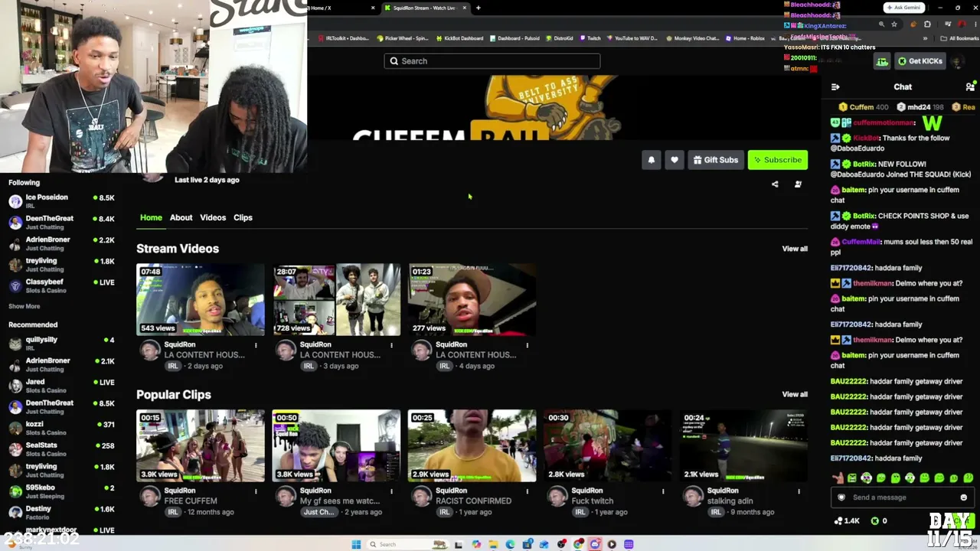Open the KickBot Dashboard bookmark
Viewport: 980px width, 551px height.
(x=459, y=38)
